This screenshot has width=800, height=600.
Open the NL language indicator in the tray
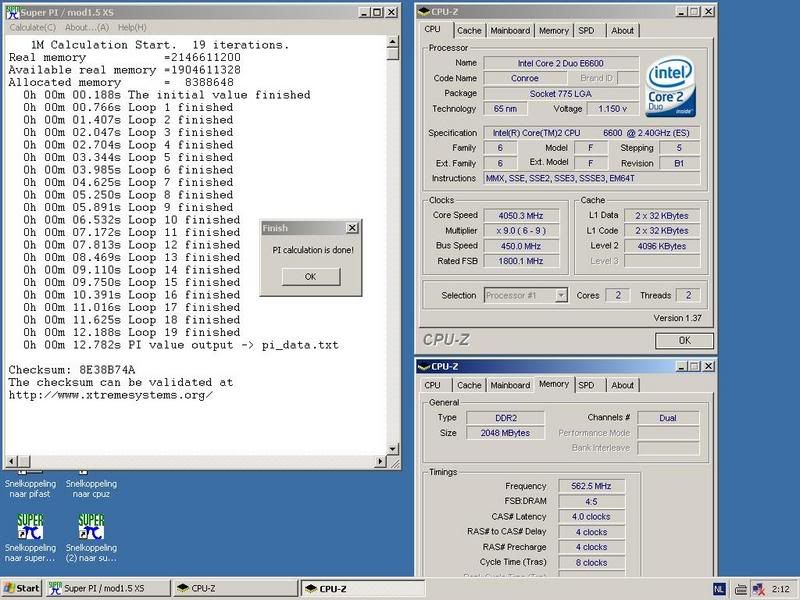point(719,589)
